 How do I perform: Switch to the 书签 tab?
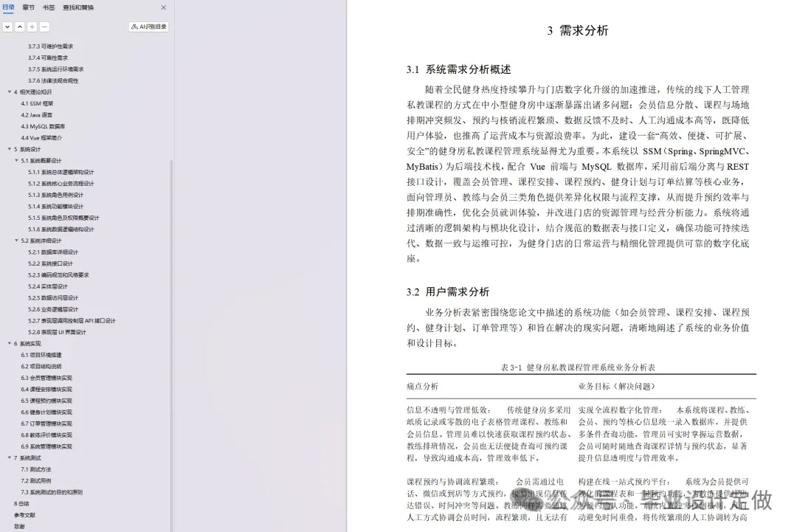[x=49, y=7]
